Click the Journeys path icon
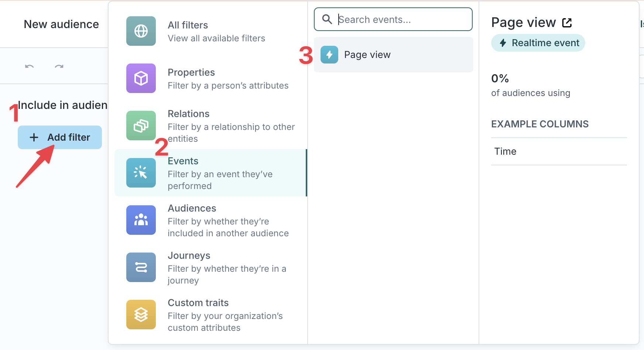 [x=141, y=267]
